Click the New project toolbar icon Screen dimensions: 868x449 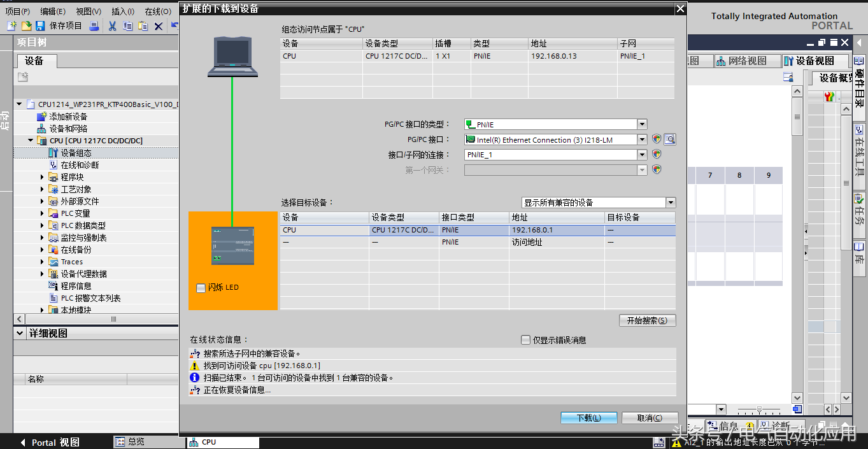point(11,26)
